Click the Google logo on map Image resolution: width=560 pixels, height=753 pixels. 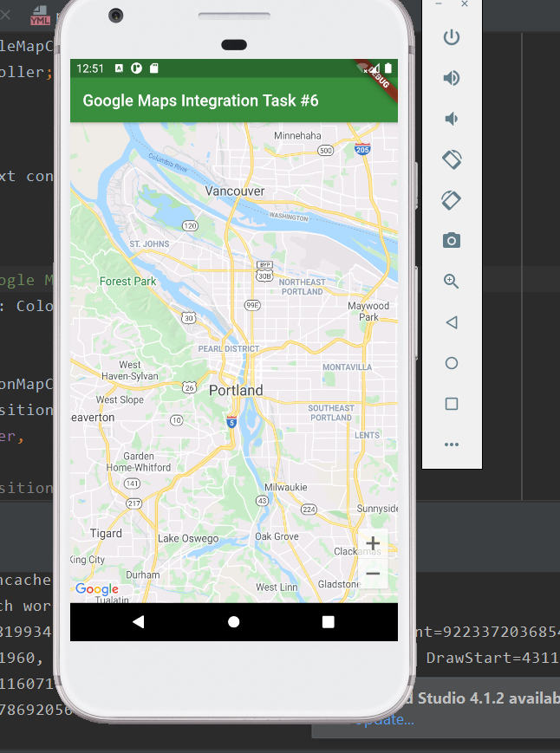[x=97, y=589]
